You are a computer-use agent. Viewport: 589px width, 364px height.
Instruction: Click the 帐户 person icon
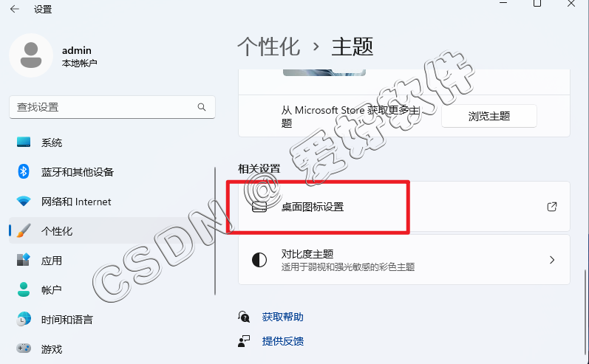(24, 289)
